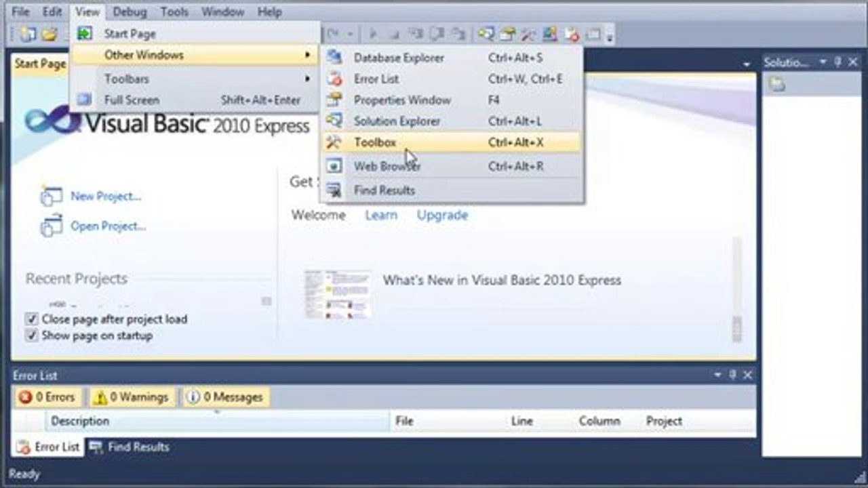Image resolution: width=868 pixels, height=488 pixels.
Task: Click the Stop Debugging toolbar icon
Action: tap(393, 34)
